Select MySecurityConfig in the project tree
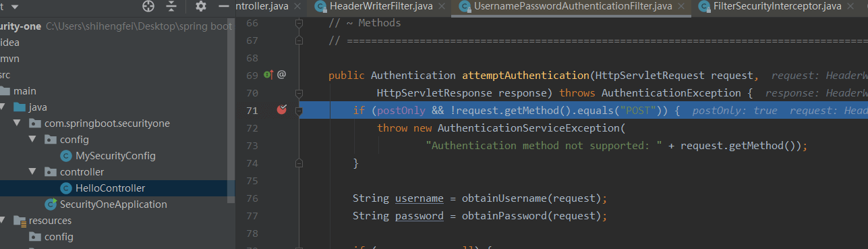 point(115,156)
